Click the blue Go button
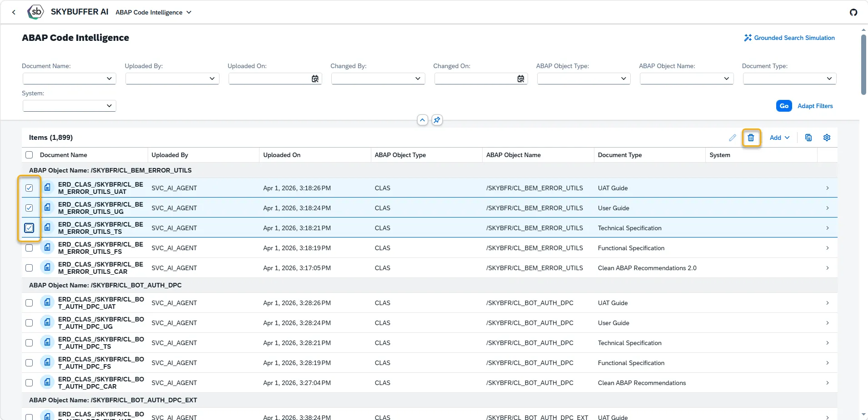Image resolution: width=868 pixels, height=420 pixels. click(x=784, y=106)
